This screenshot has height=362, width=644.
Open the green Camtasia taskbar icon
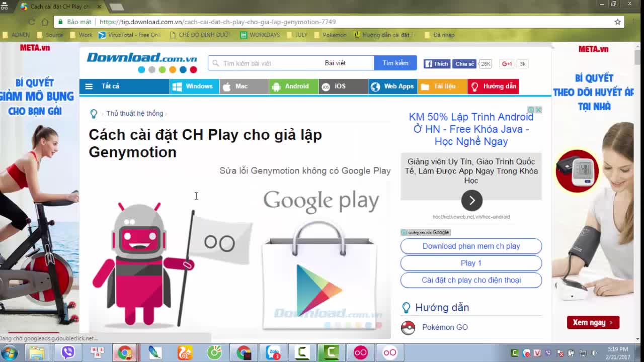pos(331,353)
